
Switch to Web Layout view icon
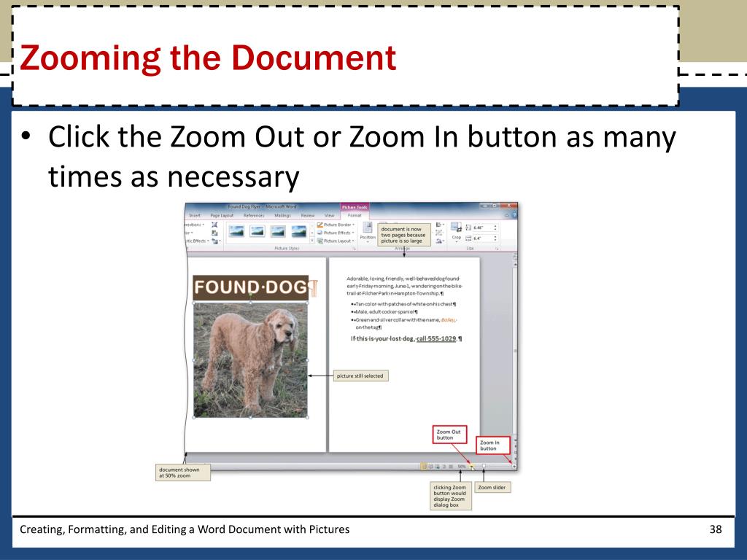coord(438,466)
